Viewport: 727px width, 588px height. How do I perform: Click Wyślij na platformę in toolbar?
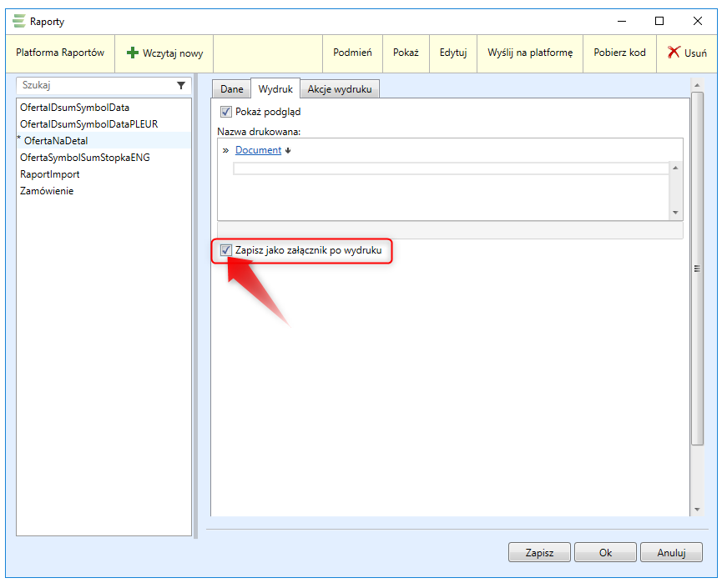coord(530,53)
